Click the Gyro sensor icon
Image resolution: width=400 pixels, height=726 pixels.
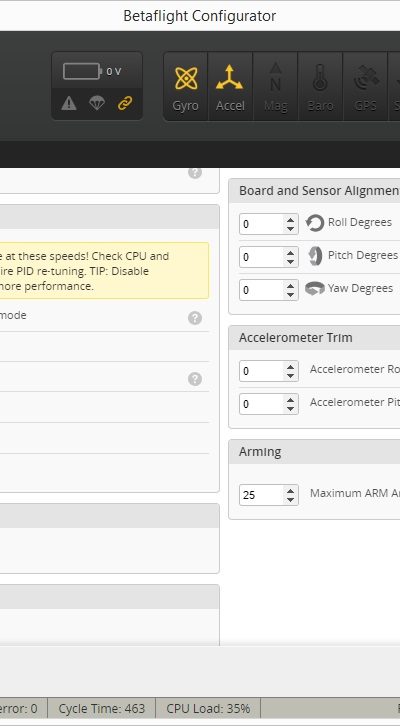click(186, 87)
